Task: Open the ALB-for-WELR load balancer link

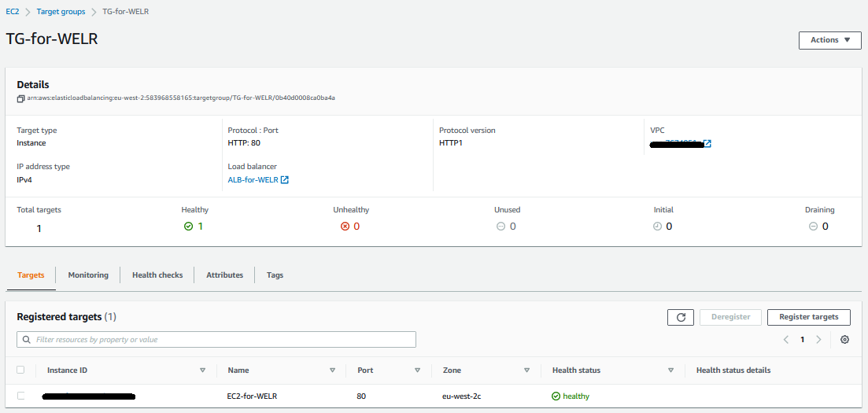Action: 253,180
